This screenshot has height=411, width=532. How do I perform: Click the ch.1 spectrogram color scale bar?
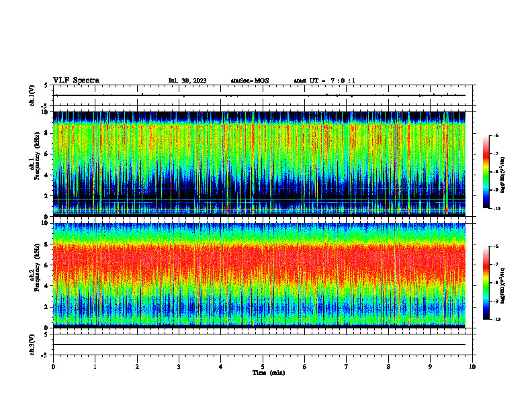point(486,172)
